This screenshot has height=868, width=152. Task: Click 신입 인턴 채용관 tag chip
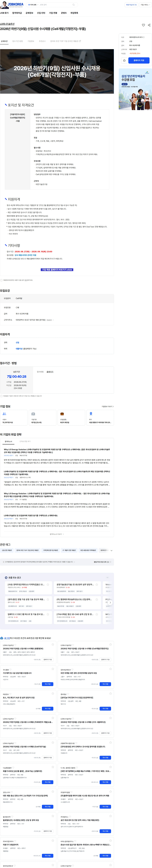[x=7, y=550]
